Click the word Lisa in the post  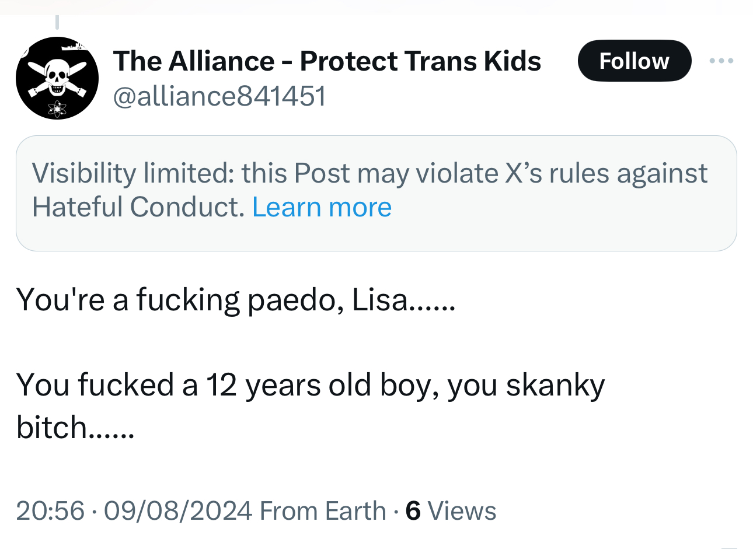(379, 300)
